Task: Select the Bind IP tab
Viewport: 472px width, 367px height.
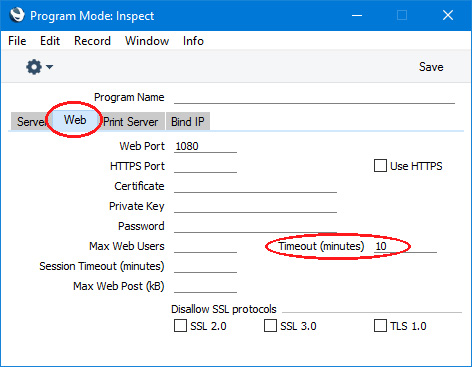Action: click(x=188, y=122)
